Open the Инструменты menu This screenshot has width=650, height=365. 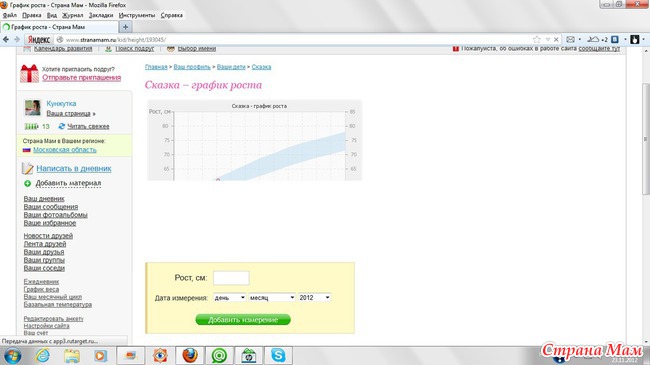click(x=137, y=15)
